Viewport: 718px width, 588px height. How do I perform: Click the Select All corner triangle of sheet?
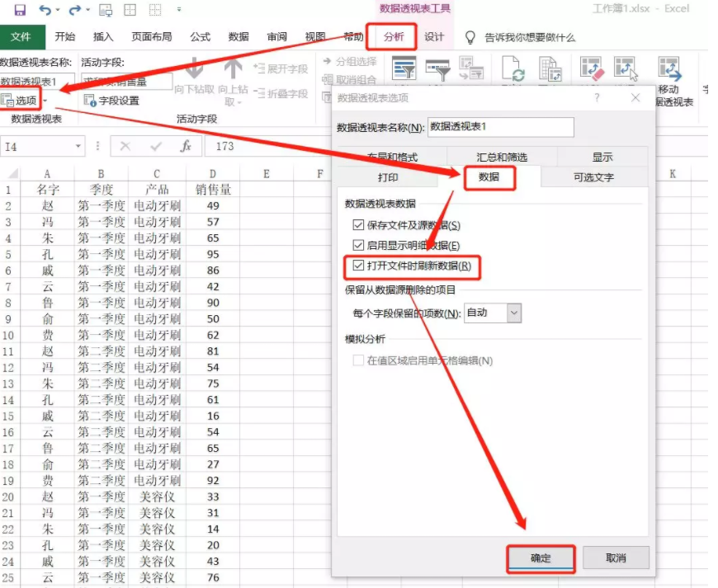(x=13, y=173)
